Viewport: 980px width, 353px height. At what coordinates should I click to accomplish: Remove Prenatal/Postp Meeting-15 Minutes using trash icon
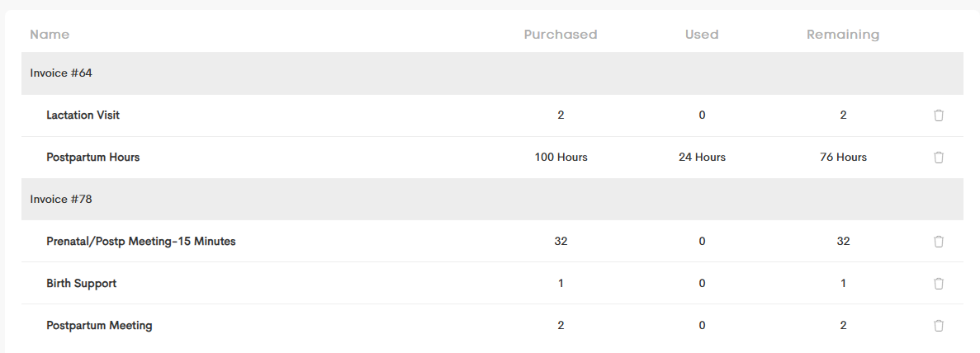click(x=938, y=241)
